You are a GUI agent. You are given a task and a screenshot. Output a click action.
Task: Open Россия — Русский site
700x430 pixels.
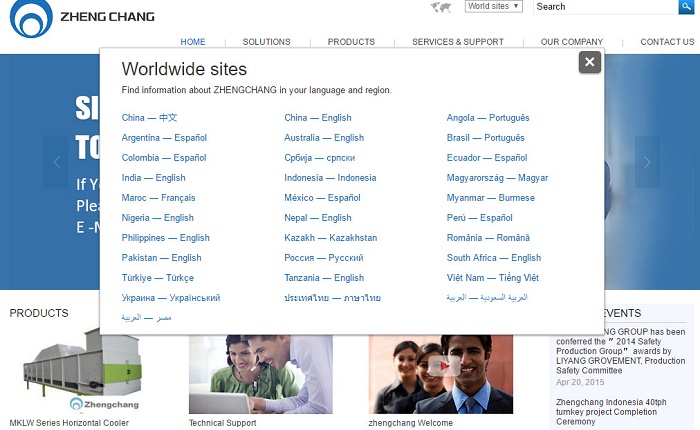point(324,259)
